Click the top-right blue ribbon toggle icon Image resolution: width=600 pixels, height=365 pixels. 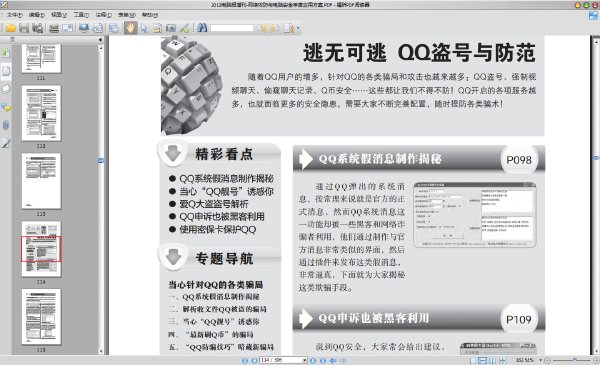pyautogui.click(x=593, y=16)
